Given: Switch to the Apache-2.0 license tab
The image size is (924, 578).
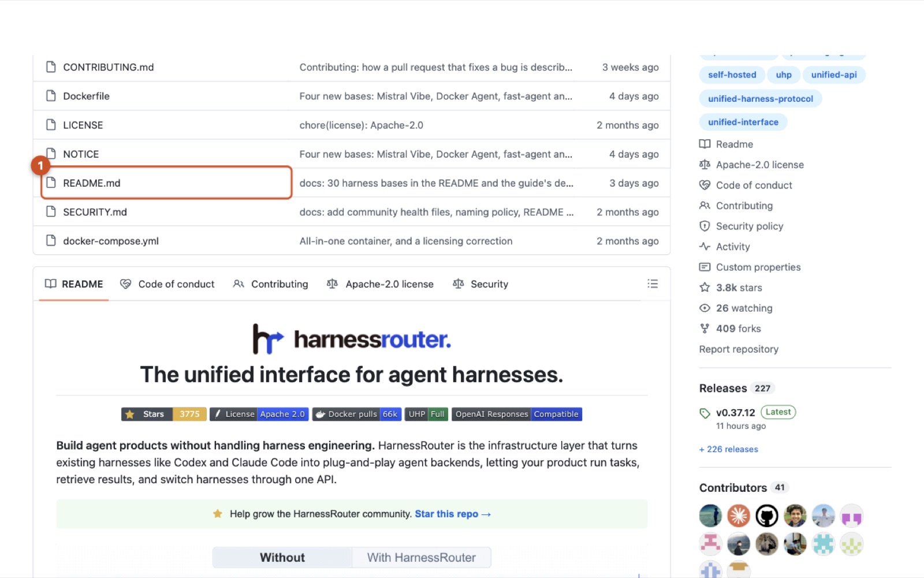Looking at the screenshot, I should coord(380,284).
